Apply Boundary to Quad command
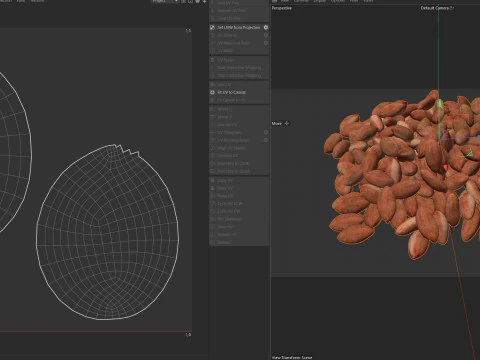 point(233,171)
